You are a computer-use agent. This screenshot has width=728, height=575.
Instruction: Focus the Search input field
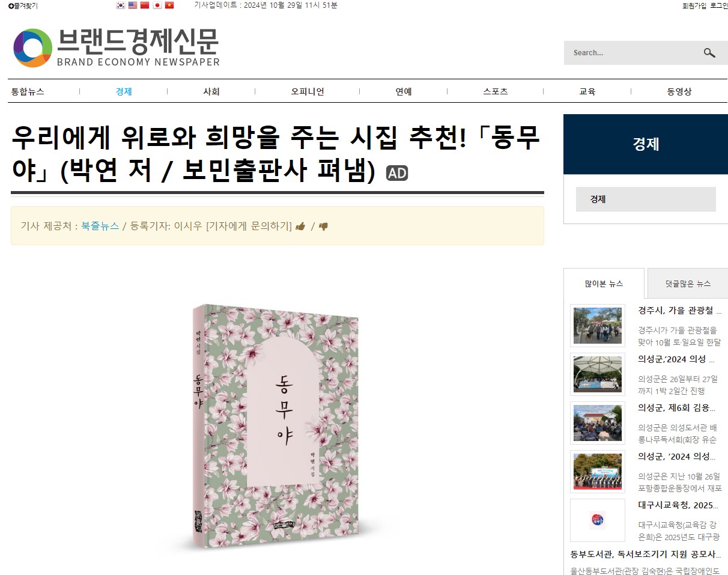pos(631,53)
